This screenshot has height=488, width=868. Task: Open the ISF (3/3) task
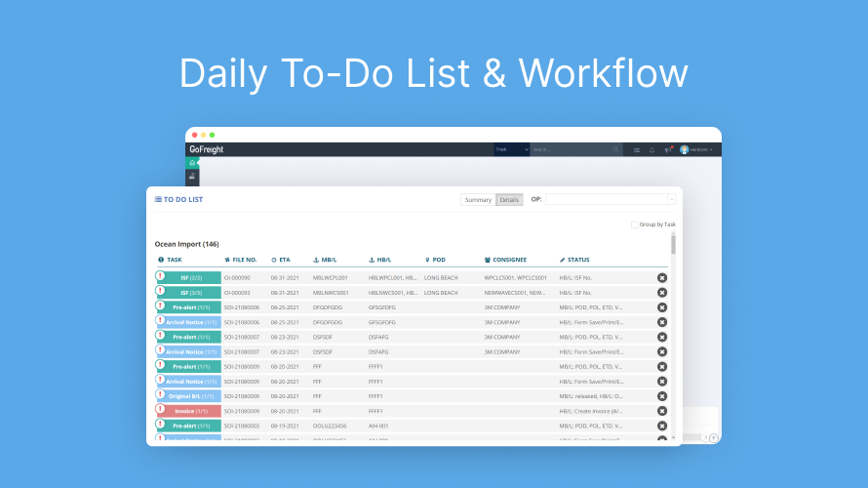191,293
